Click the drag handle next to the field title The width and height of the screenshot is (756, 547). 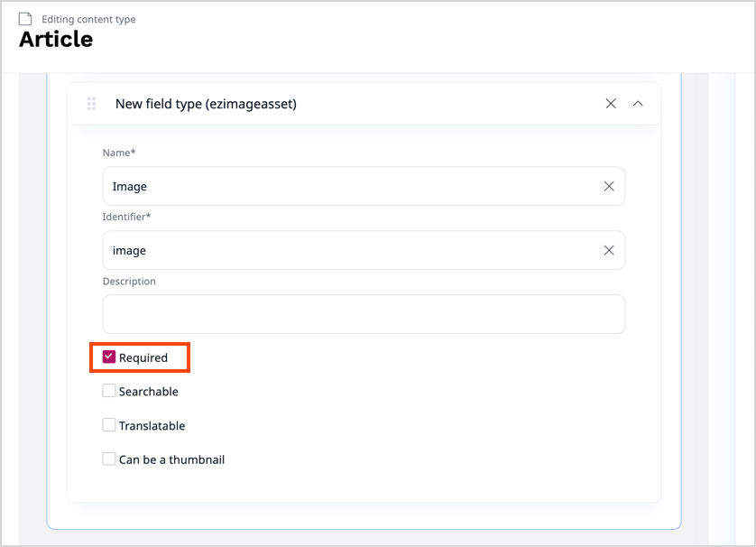point(91,103)
